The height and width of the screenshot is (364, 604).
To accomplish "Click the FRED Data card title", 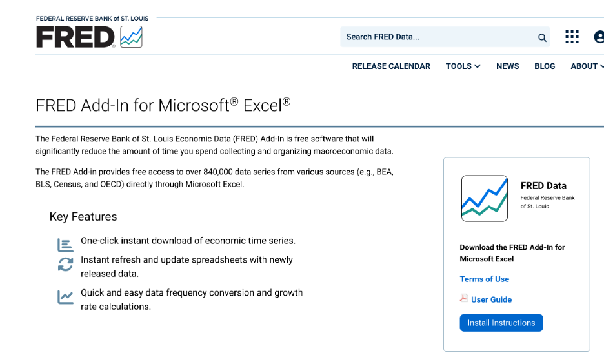I will click(x=543, y=186).
